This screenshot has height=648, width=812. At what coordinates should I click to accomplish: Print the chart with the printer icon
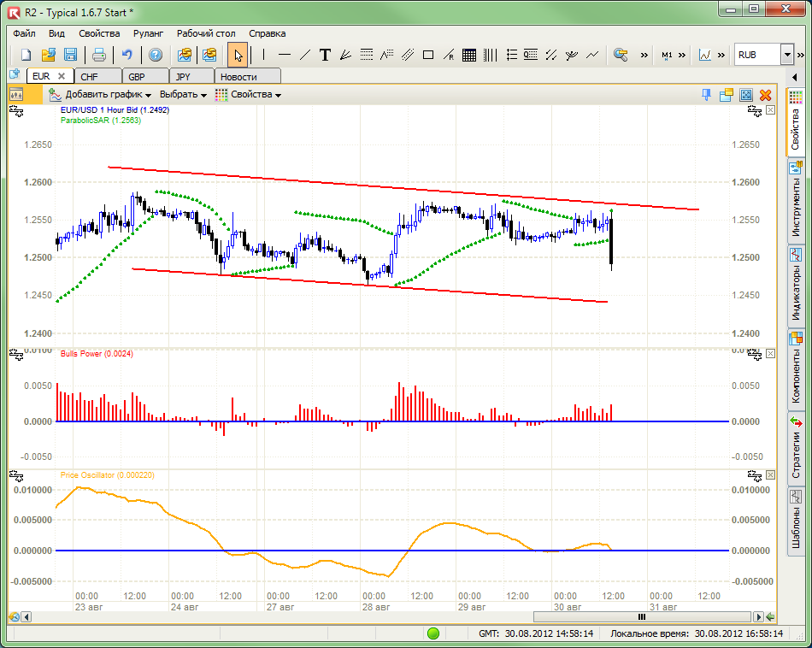99,55
